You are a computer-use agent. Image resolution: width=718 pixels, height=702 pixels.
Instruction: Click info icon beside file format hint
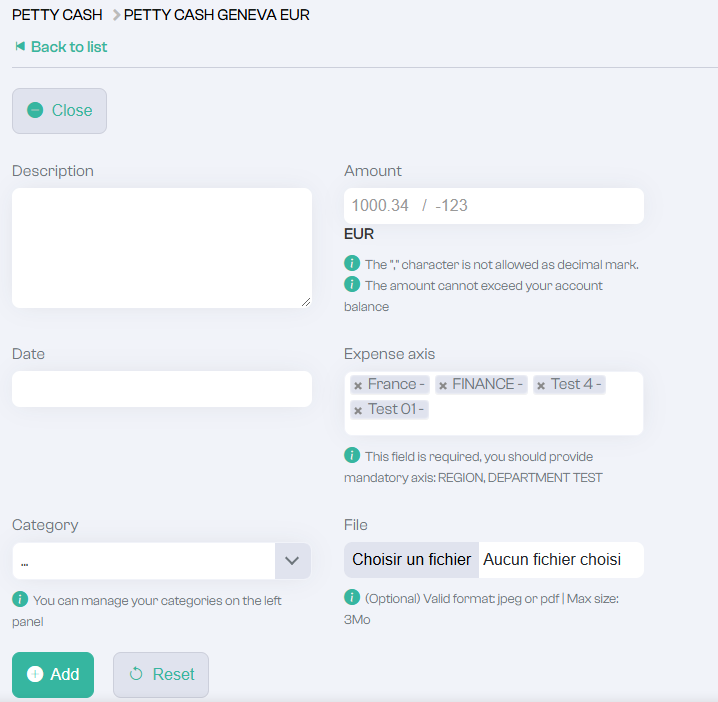[x=352, y=597]
